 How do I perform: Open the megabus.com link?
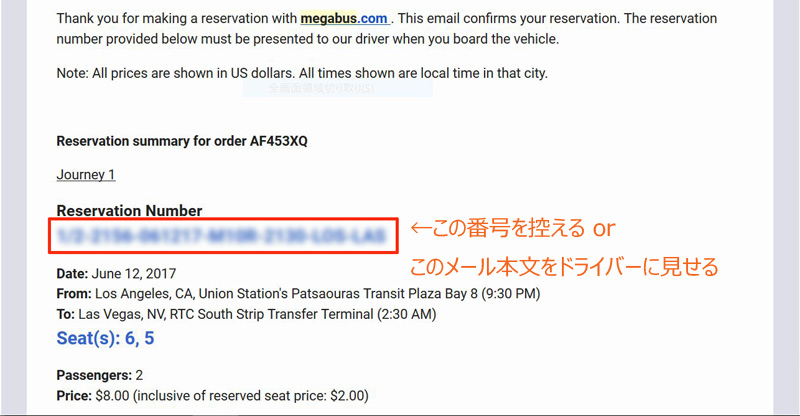coord(344,19)
